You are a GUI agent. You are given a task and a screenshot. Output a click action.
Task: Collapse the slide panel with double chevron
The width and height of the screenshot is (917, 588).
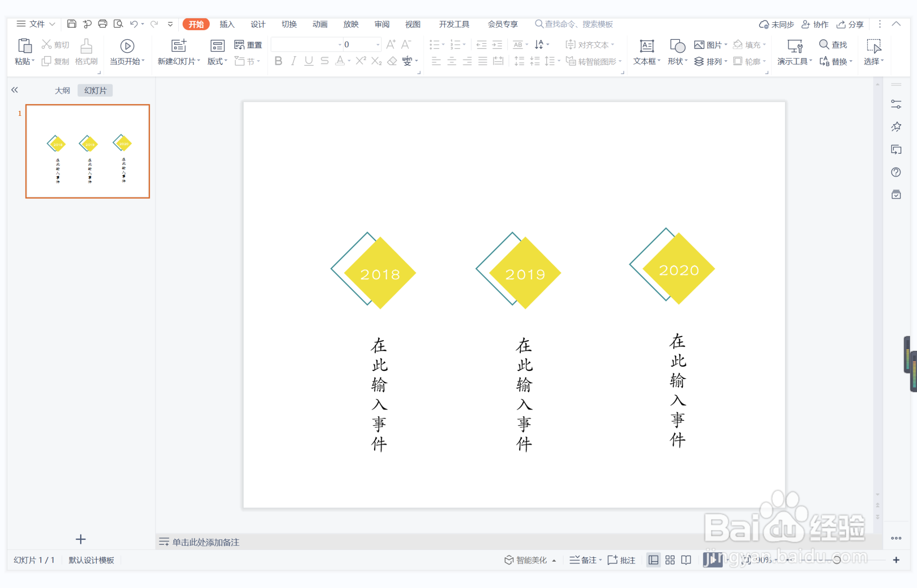(15, 90)
